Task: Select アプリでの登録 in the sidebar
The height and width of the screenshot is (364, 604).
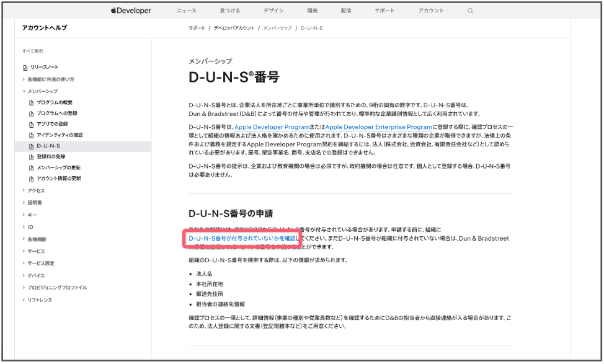Action: tap(52, 125)
